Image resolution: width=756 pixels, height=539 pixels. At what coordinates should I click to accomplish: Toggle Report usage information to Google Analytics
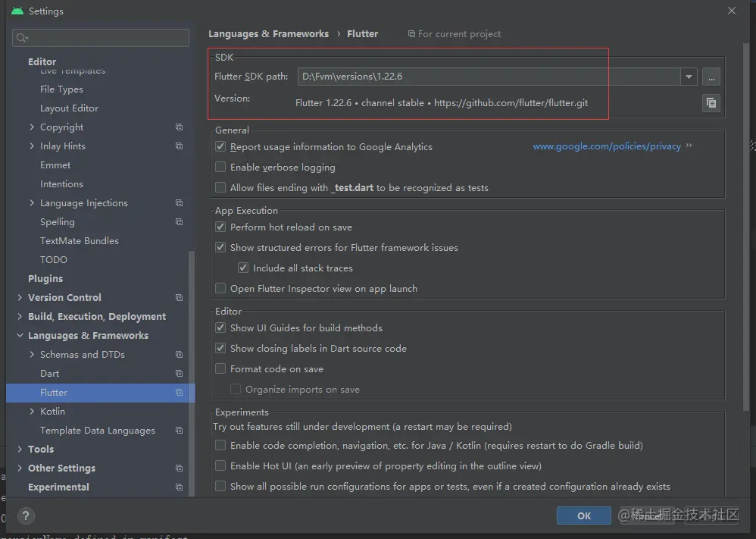[220, 146]
